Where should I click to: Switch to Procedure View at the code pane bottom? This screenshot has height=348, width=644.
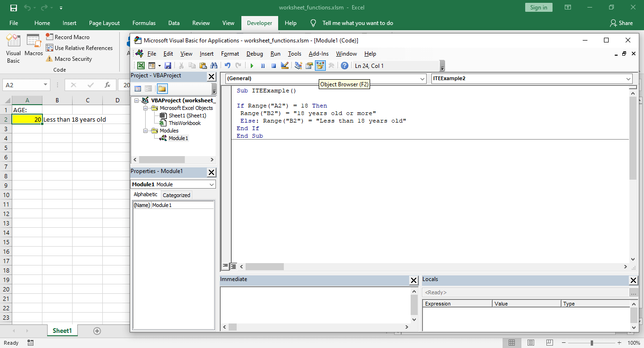click(225, 266)
